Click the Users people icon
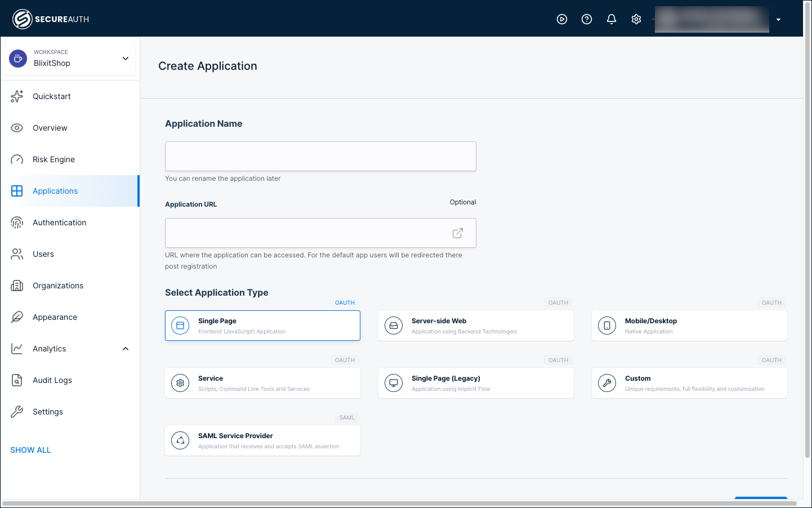 (17, 254)
